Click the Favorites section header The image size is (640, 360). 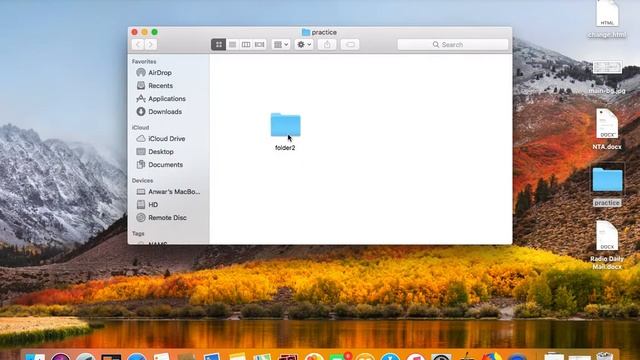pyautogui.click(x=144, y=62)
